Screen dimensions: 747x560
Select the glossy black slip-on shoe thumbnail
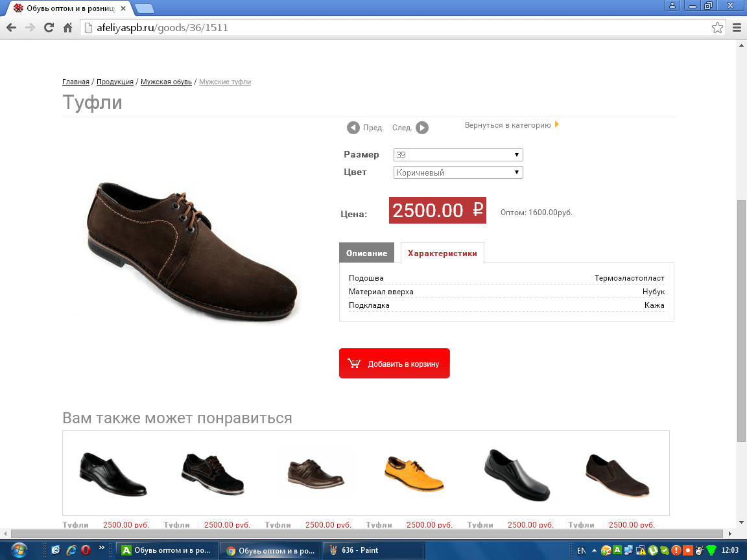(x=517, y=474)
